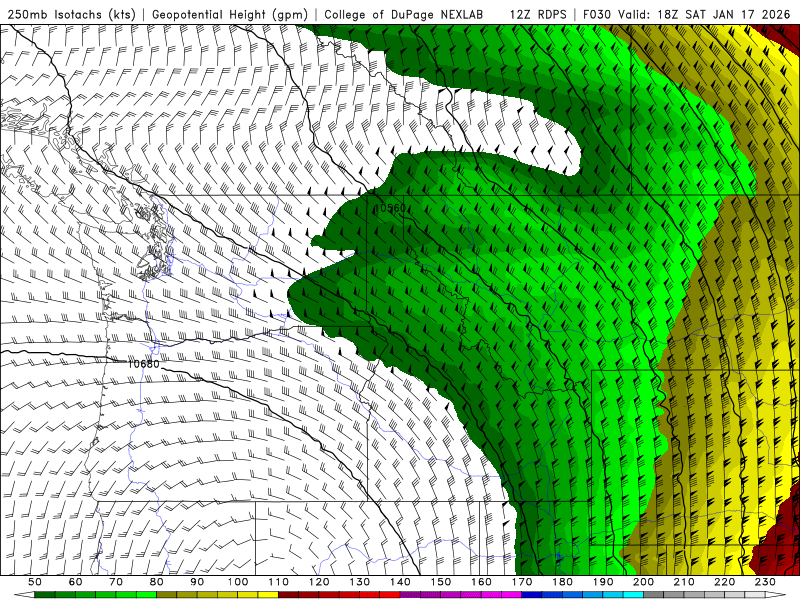Click the 200 value on the color scale
This screenshot has width=800, height=600.
(644, 582)
